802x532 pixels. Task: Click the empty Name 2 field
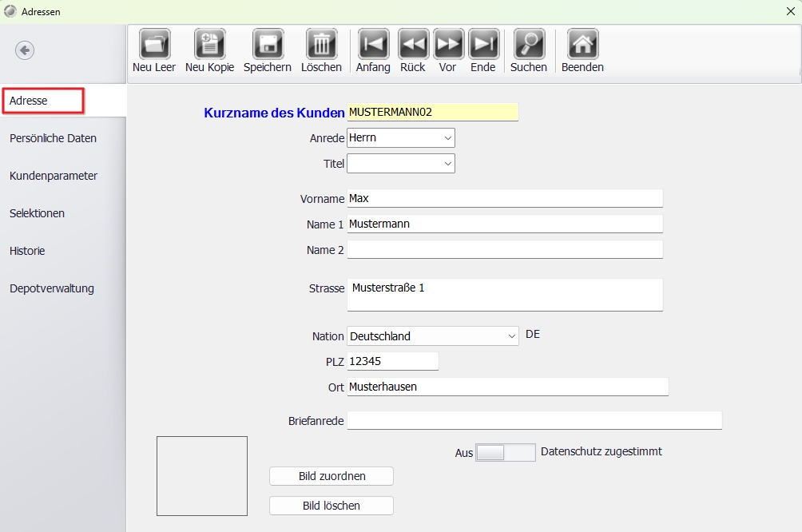click(505, 250)
